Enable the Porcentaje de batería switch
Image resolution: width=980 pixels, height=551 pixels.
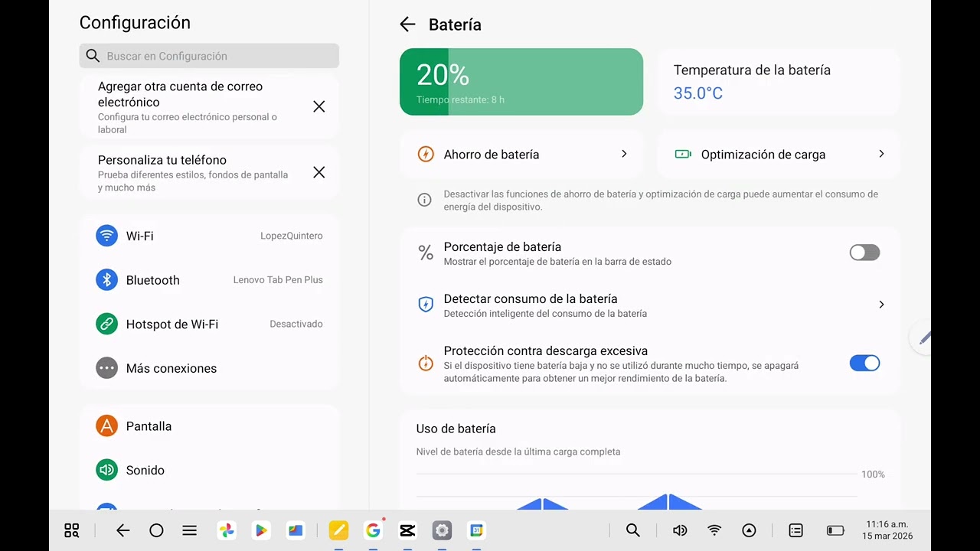[x=864, y=253]
